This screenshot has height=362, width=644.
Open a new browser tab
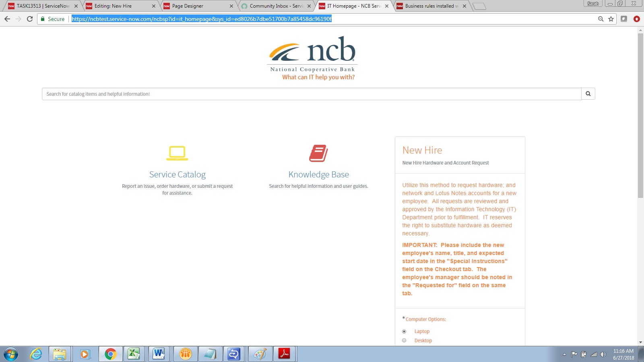479,6
